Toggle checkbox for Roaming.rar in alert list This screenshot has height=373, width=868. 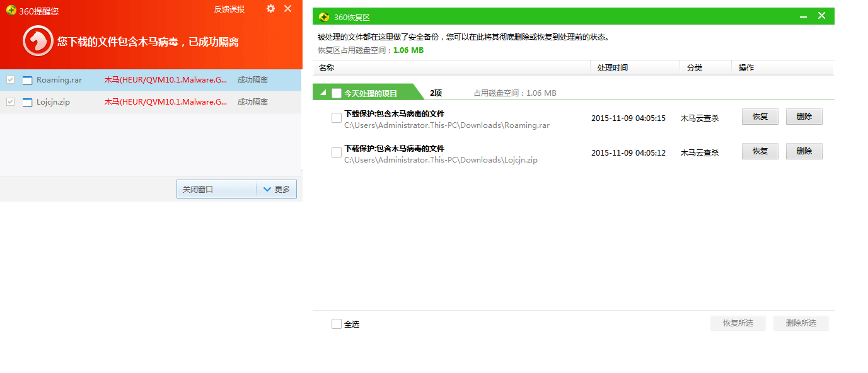pos(10,80)
